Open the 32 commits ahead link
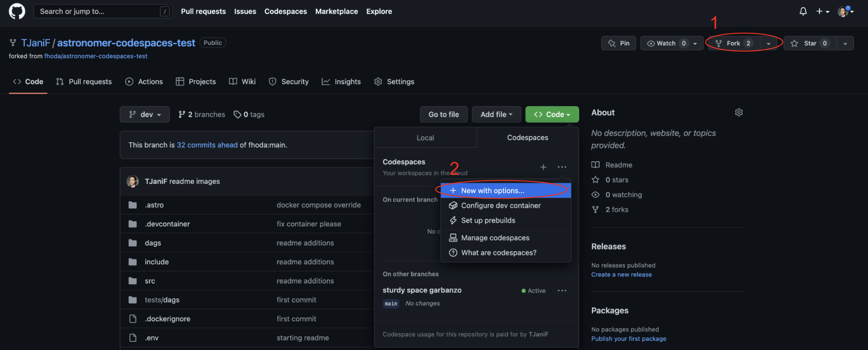This screenshot has height=350, width=868. 207,145
